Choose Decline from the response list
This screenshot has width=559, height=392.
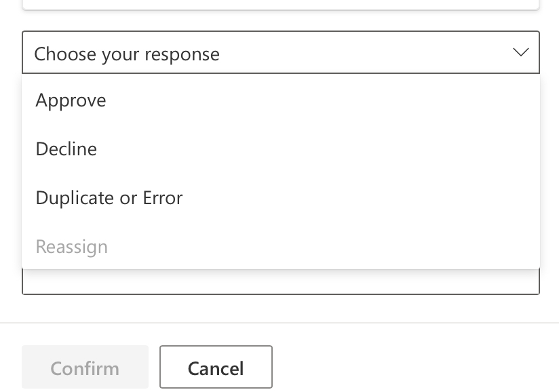(x=66, y=149)
